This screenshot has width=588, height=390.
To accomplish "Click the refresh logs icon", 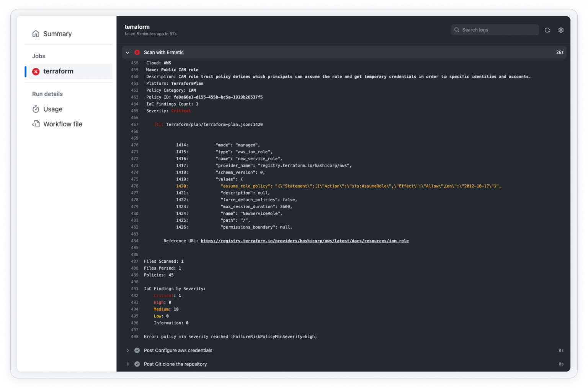I will [x=547, y=30].
